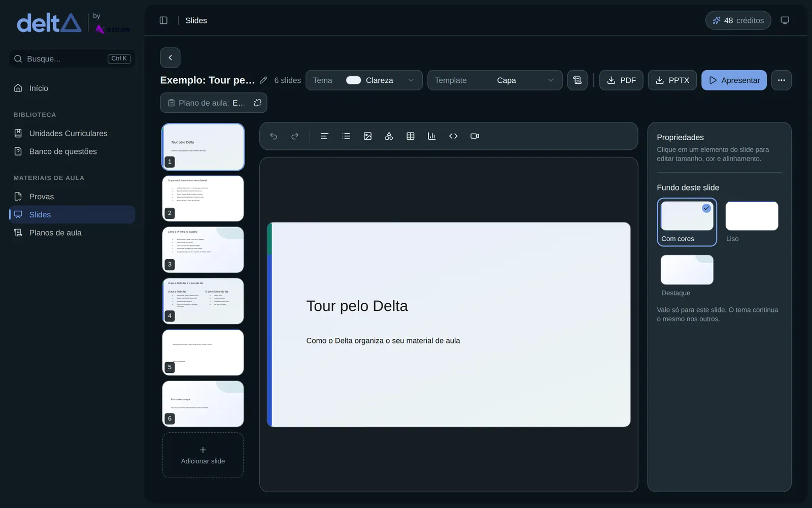Viewport: 812px width, 508px height.
Task: Select the 'Destaque' slide background
Action: [687, 276]
